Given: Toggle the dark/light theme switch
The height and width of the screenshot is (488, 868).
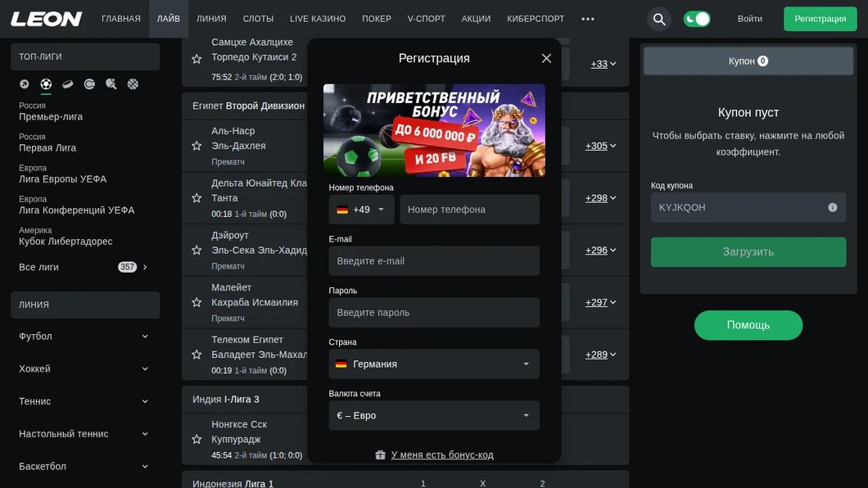Looking at the screenshot, I should (x=697, y=19).
